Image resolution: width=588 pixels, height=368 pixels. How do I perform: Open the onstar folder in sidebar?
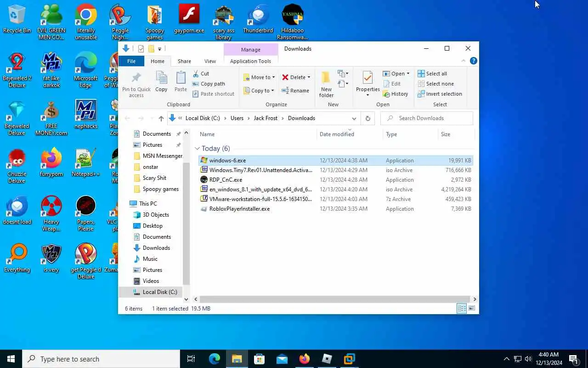coord(146,167)
